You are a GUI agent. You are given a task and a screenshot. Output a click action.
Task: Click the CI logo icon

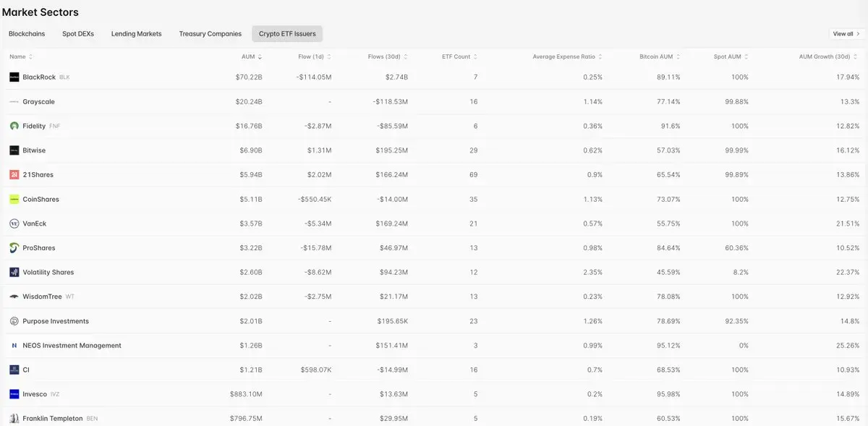[14, 370]
